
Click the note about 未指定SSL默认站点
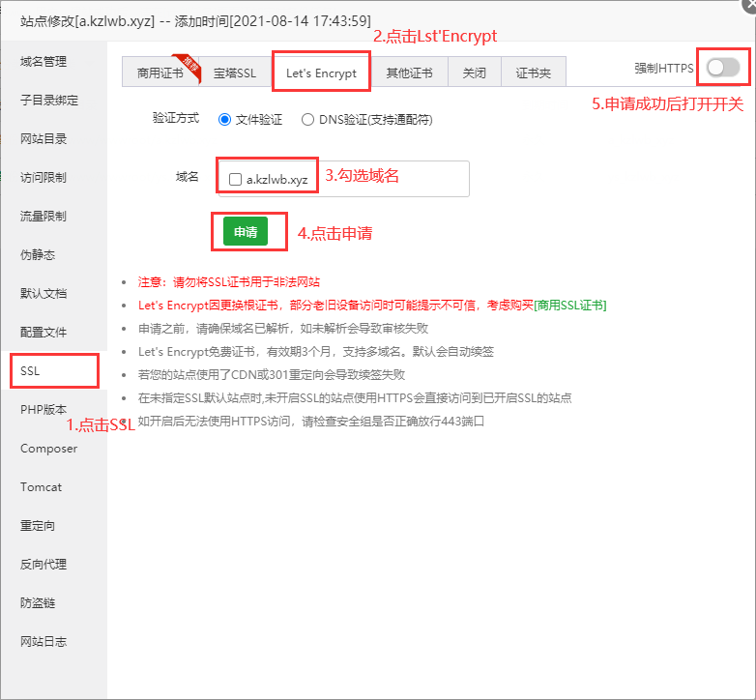point(355,397)
